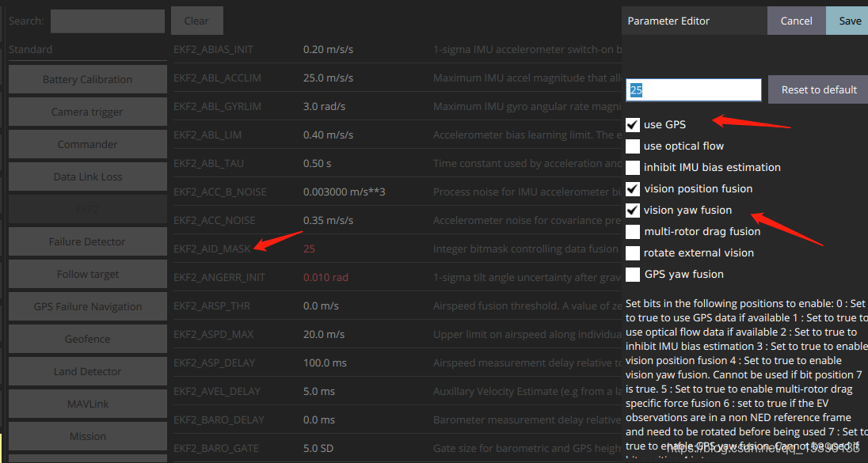
Task: Select Data Link Loss group
Action: click(x=87, y=177)
